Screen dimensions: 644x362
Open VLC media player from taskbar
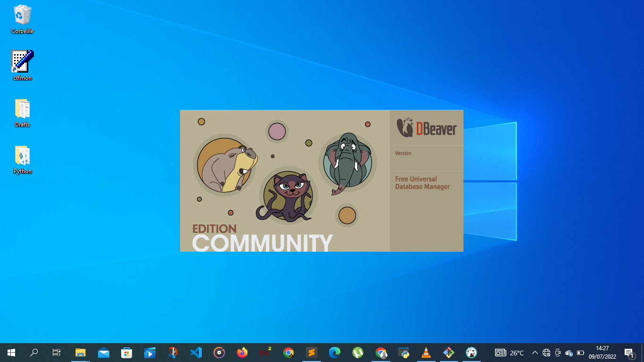pyautogui.click(x=426, y=352)
